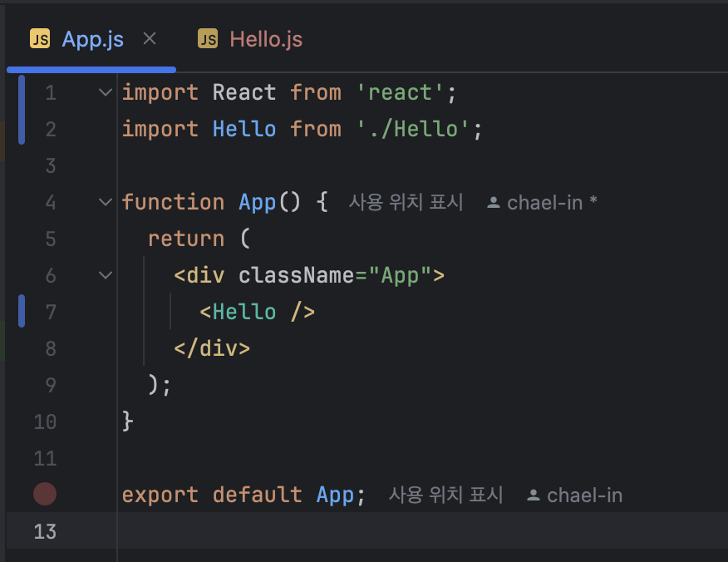Click line number 3 in the gutter
This screenshot has height=562, width=728.
click(x=51, y=165)
